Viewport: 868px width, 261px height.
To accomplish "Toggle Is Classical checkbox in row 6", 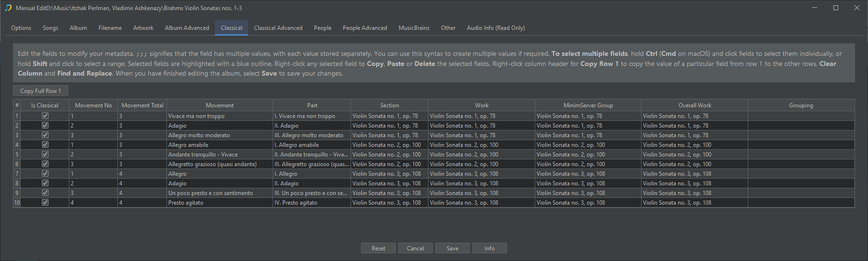I will click(x=45, y=164).
